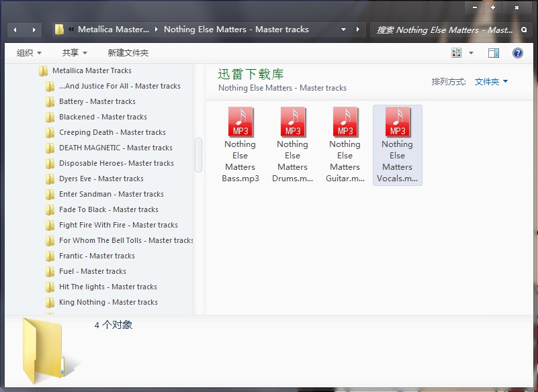
Task: Open the Help question mark icon
Action: [x=517, y=53]
